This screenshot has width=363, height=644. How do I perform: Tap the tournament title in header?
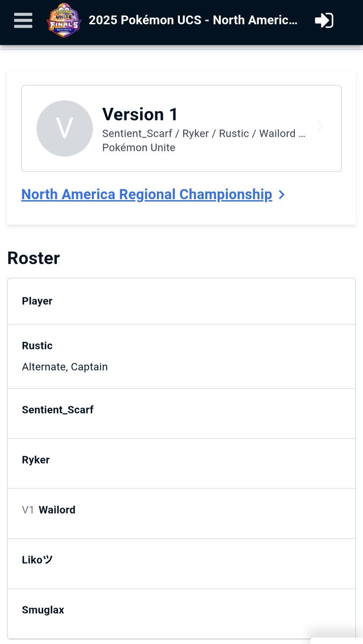(x=193, y=20)
